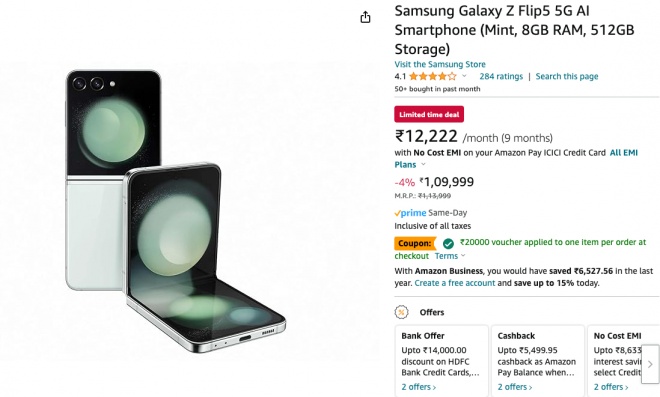Viewport: 660px width, 397px height.
Task: Click the Galaxy Z Flip5 product image
Action: (x=176, y=210)
